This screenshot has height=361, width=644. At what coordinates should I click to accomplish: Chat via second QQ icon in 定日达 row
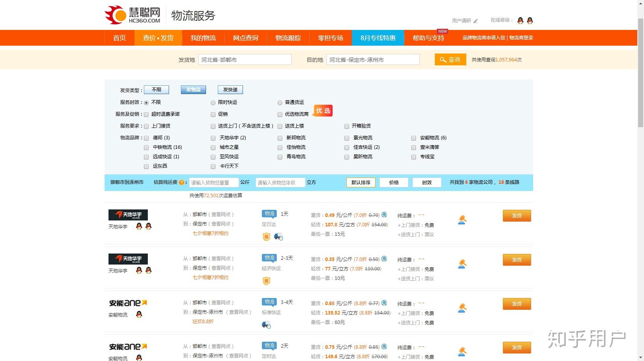tap(148, 226)
